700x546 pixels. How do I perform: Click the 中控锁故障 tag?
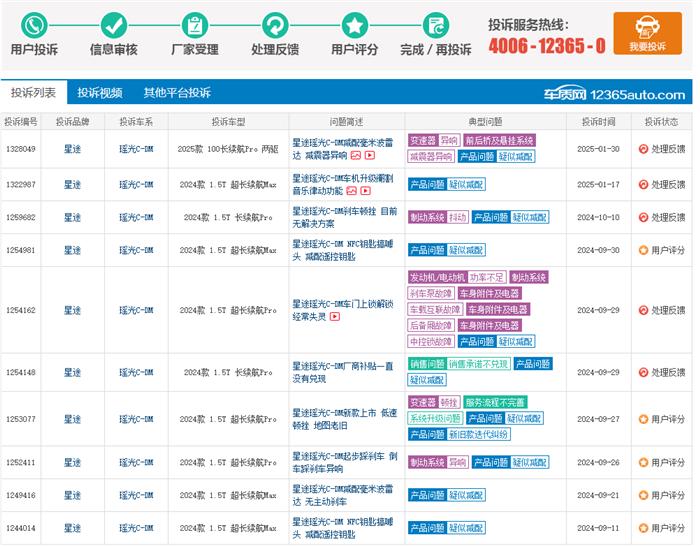point(431,342)
